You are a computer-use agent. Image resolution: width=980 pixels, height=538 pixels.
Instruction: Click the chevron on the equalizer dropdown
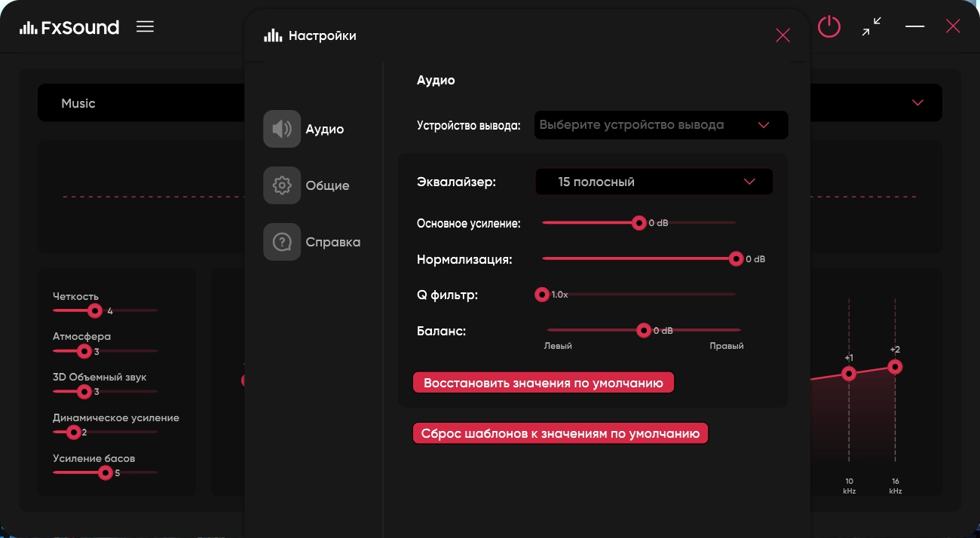(749, 182)
